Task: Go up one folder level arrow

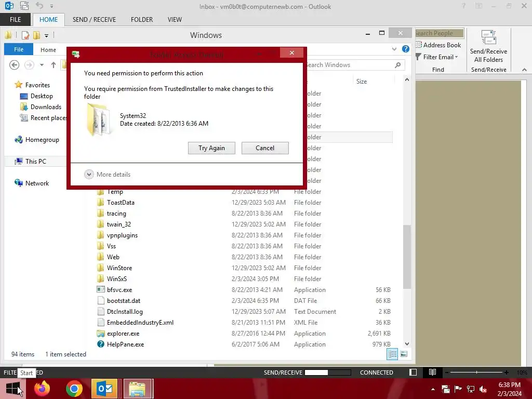Action: [54, 65]
